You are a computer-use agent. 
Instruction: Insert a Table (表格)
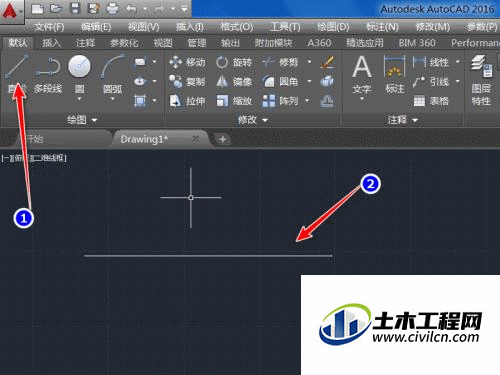pyautogui.click(x=431, y=101)
